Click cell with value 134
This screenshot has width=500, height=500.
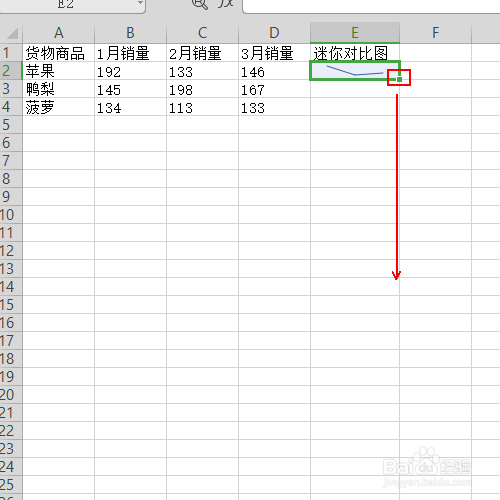tap(130, 107)
